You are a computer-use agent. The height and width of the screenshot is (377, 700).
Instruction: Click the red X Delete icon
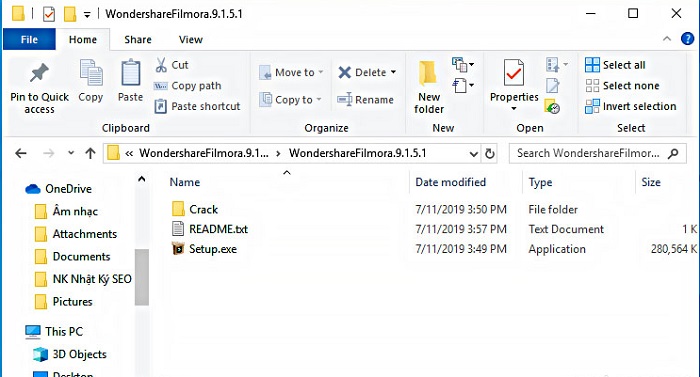pyautogui.click(x=345, y=72)
